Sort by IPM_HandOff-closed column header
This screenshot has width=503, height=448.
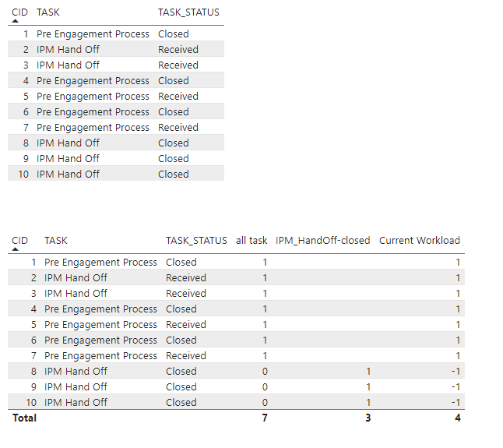point(322,241)
